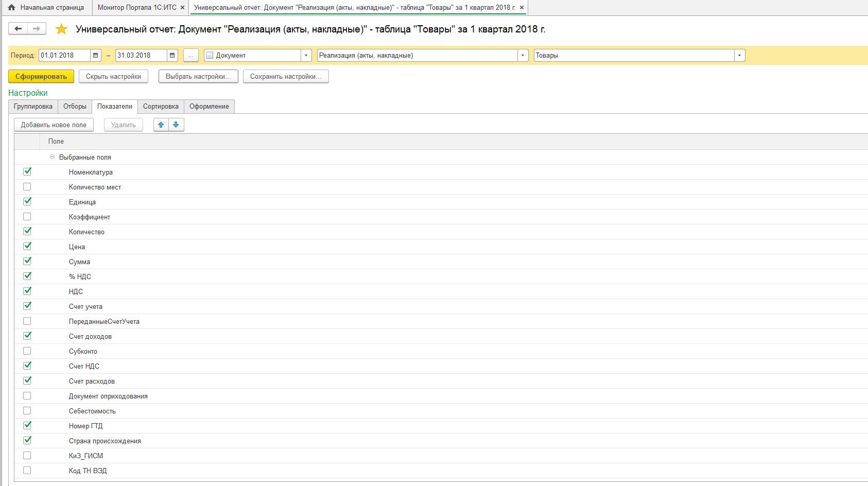This screenshot has width=868, height=486.
Task: Expand the Реализация (акты, накладные) dropdown
Action: (523, 56)
